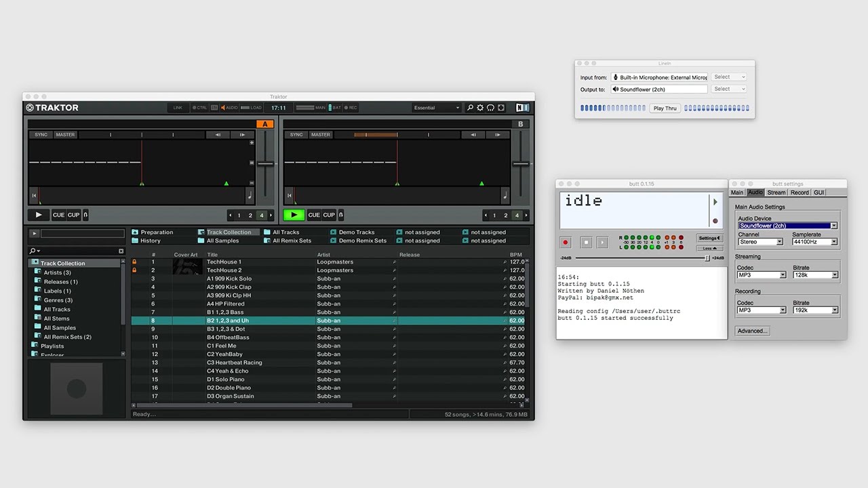The height and width of the screenshot is (488, 868).
Task: Open Traktor preferences gear icon
Action: click(x=480, y=108)
